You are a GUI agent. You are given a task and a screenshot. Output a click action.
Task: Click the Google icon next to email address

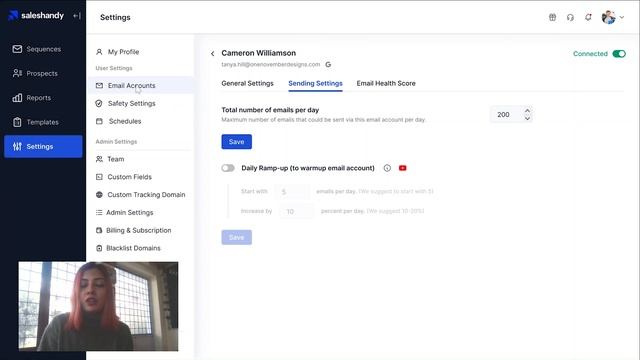[x=328, y=64]
